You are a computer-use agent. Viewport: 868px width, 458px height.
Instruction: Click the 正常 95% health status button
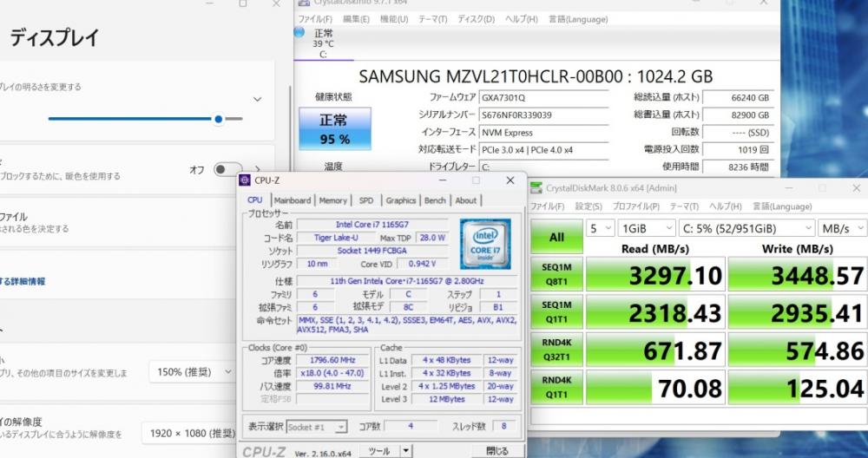click(335, 129)
